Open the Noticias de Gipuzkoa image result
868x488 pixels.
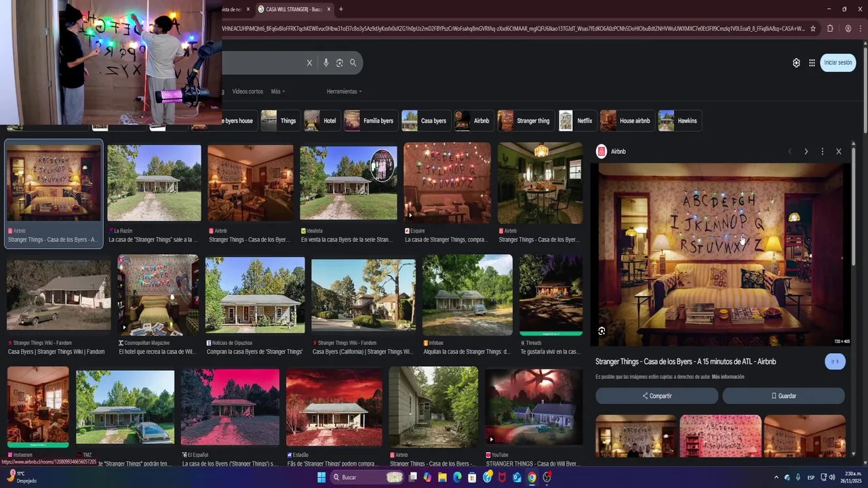(x=255, y=295)
